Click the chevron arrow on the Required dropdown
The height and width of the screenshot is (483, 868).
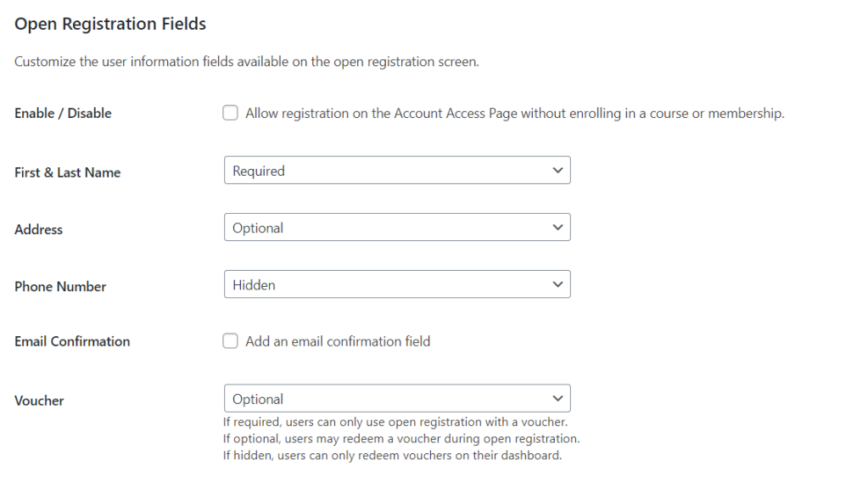point(557,170)
